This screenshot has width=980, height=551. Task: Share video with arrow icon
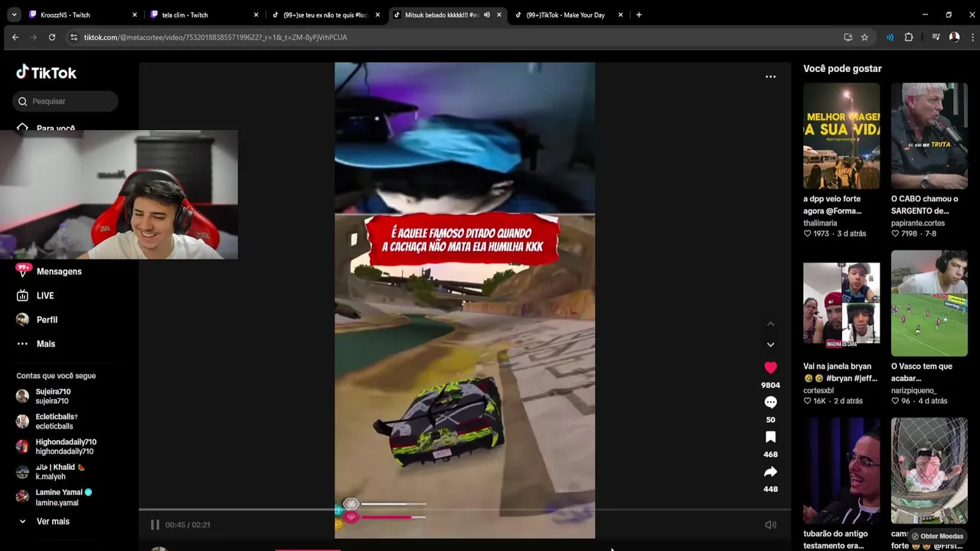click(770, 471)
